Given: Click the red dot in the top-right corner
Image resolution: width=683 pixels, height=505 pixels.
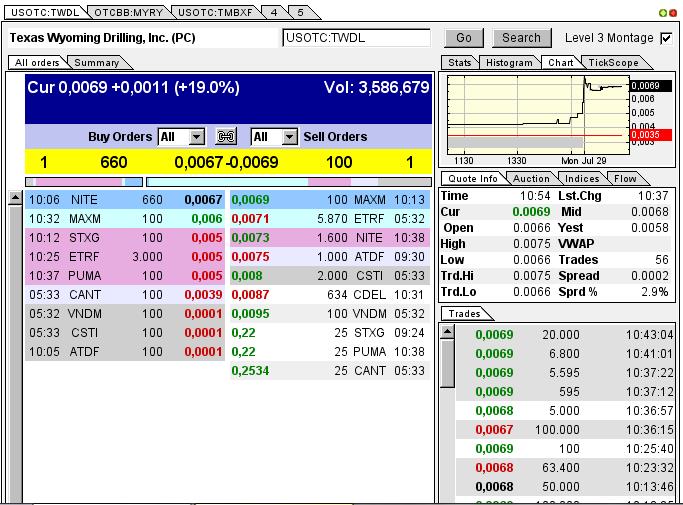Looking at the screenshot, I should (673, 13).
